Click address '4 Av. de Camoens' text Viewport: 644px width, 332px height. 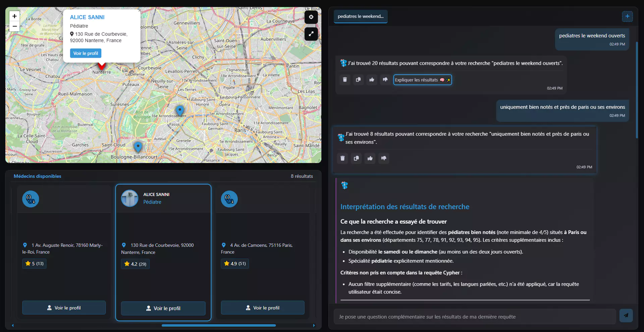point(257,248)
